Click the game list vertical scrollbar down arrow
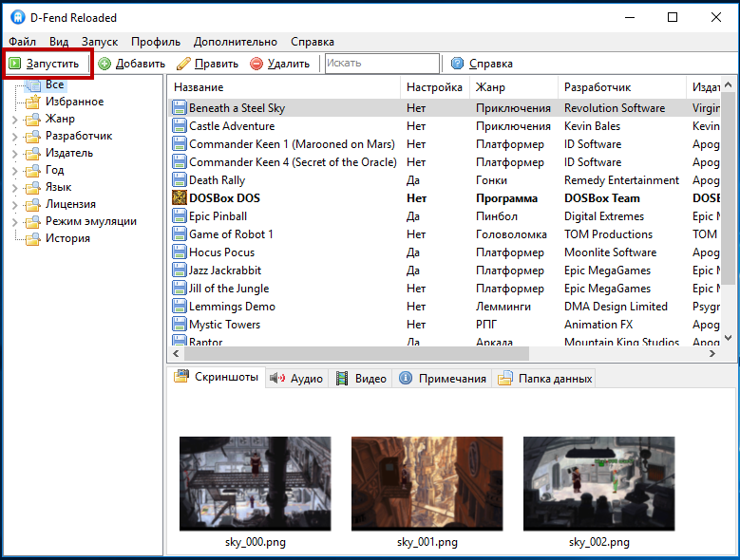This screenshot has width=740, height=560. (x=729, y=338)
